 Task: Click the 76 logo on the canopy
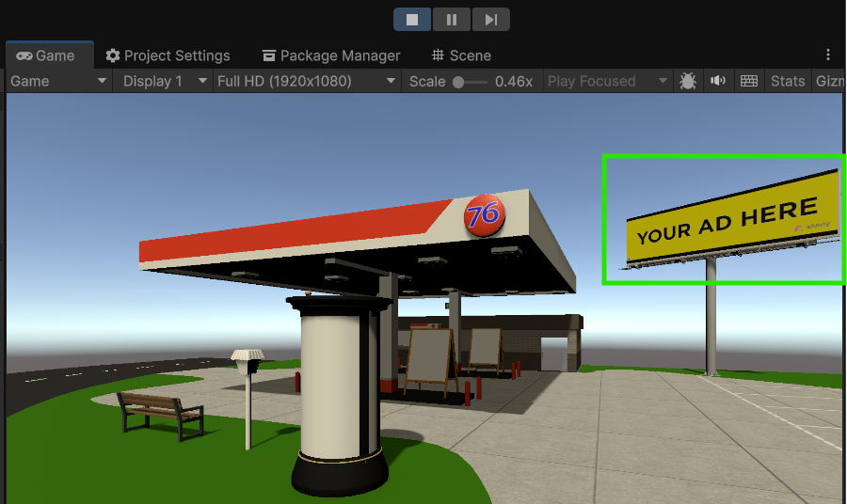point(484,216)
